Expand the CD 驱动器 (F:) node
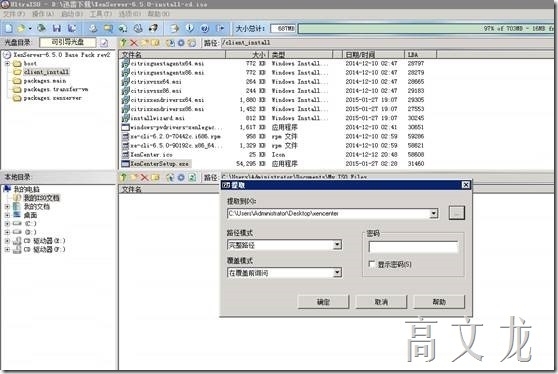Viewport: 558px width, 374px height. point(7,249)
